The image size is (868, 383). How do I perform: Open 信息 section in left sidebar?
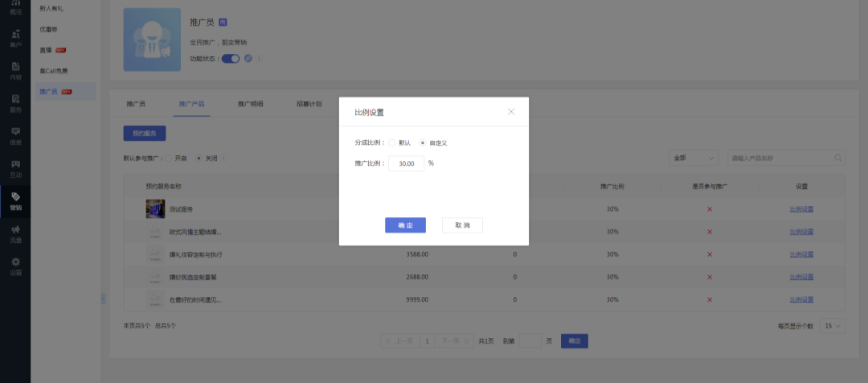coord(15,135)
